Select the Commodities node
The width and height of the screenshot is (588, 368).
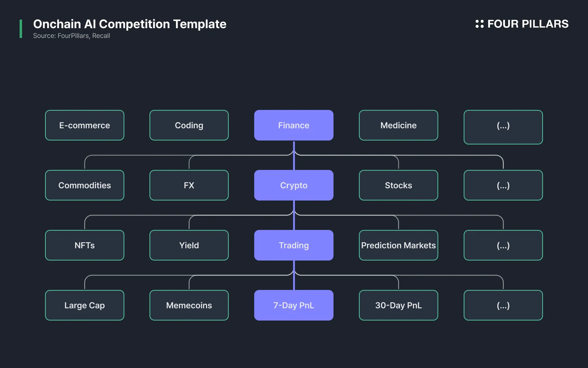(x=85, y=185)
